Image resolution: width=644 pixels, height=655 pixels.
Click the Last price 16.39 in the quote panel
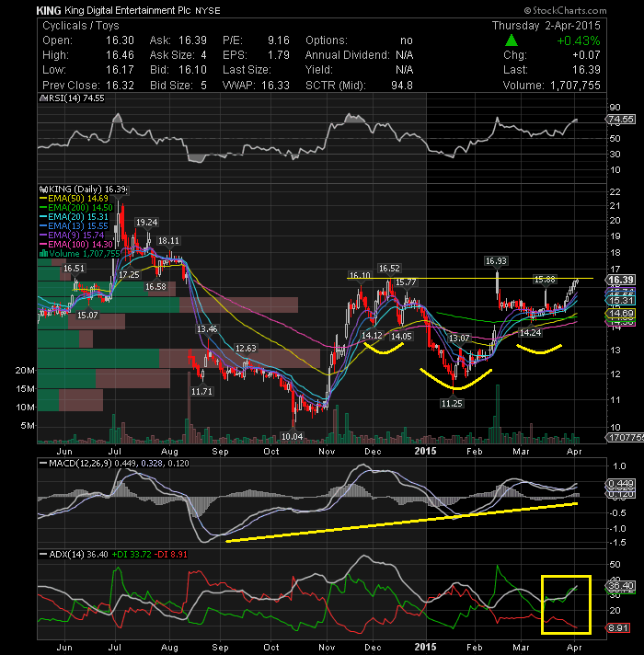[586, 70]
